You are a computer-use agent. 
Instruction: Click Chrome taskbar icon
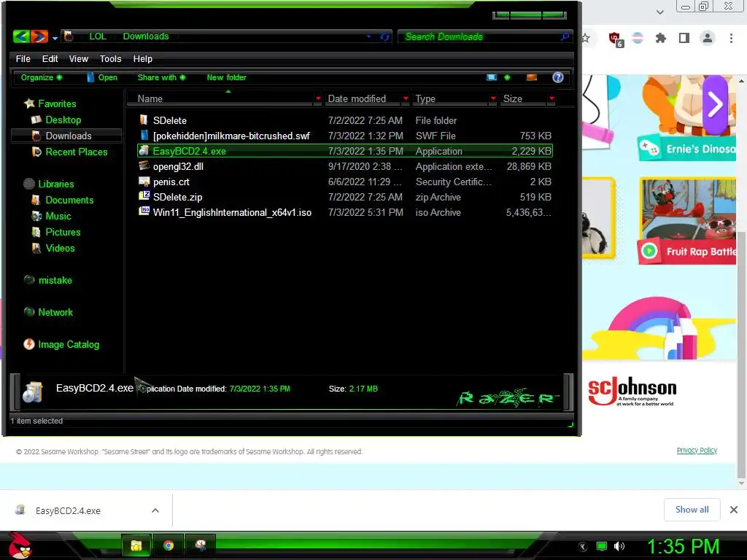169,545
